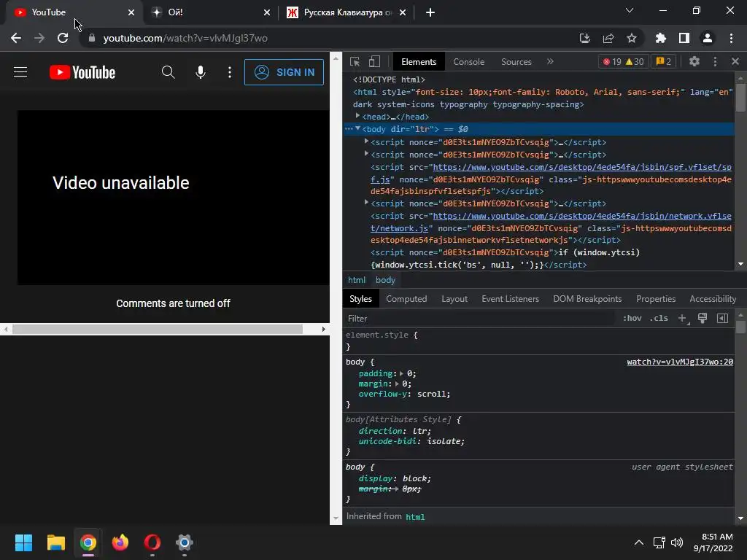This screenshot has width=747, height=560.
Task: Launch Opera from taskbar
Action: pyautogui.click(x=152, y=542)
